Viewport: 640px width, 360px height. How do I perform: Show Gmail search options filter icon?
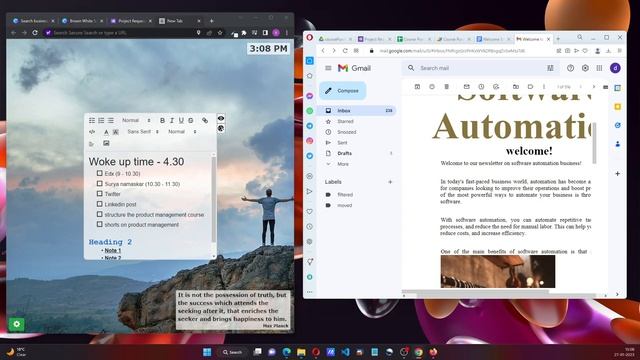550,68
